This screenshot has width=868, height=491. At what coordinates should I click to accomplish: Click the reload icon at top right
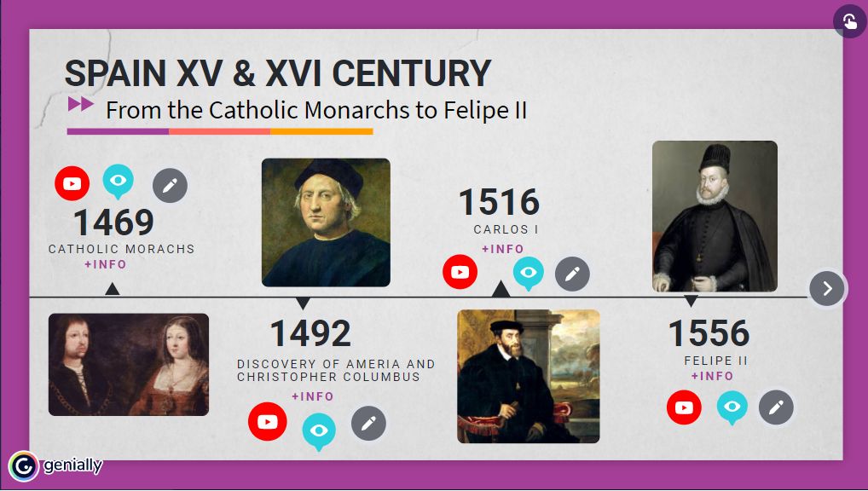pyautogui.click(x=847, y=20)
